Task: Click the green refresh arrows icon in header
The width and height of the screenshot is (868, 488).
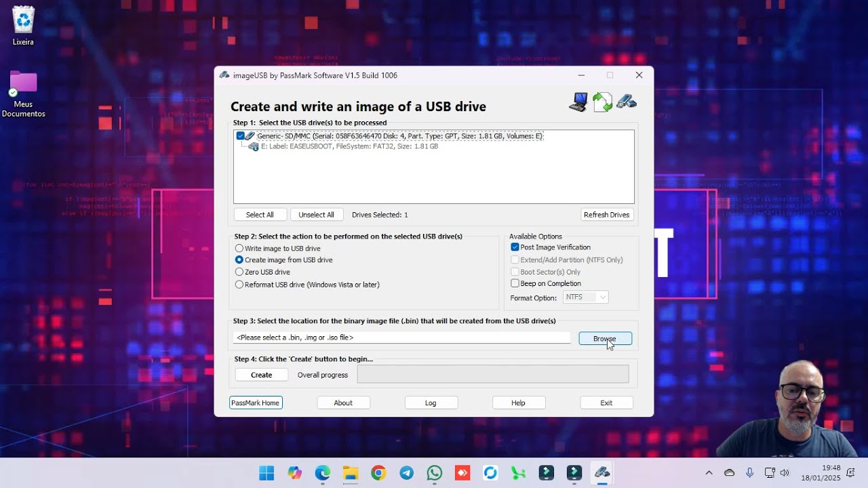Action: pos(602,102)
